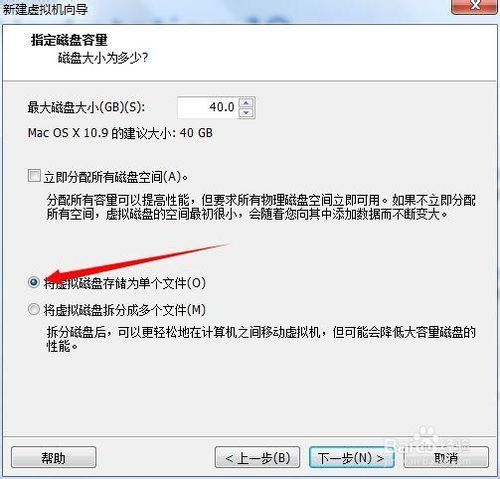Viewport: 500px width, 479px height.
Task: Click the 指定磁盘容量 heading
Action: point(69,40)
